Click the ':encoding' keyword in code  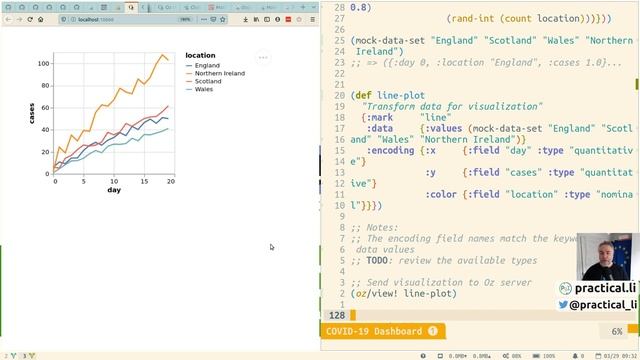(390, 151)
